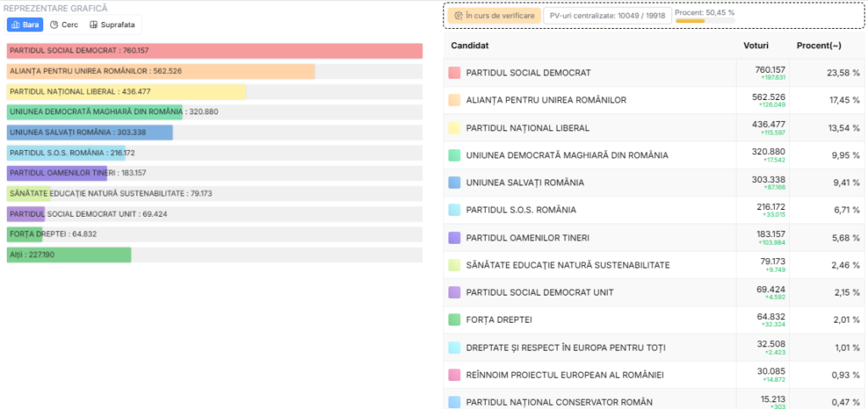Click the Procent(~) column header

click(x=819, y=46)
